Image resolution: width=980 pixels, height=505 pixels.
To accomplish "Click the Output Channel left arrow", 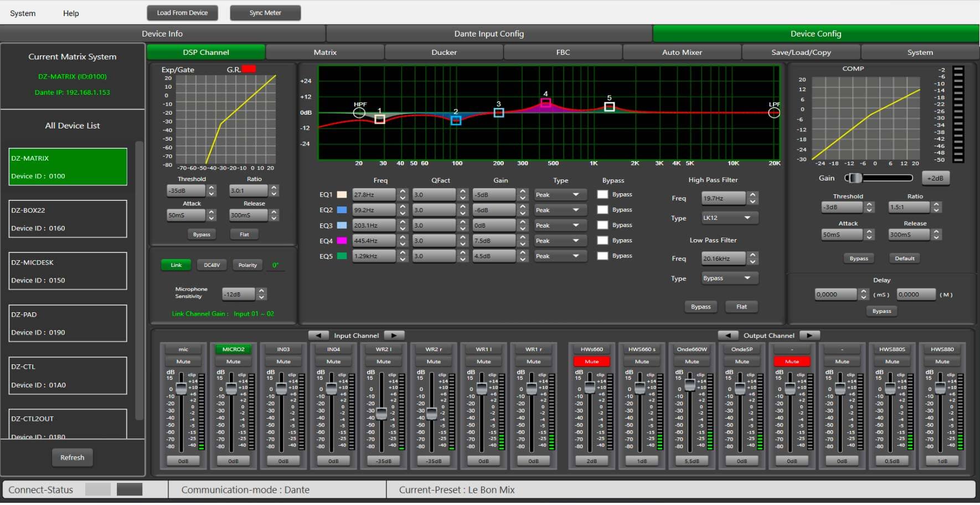I will [x=728, y=336].
